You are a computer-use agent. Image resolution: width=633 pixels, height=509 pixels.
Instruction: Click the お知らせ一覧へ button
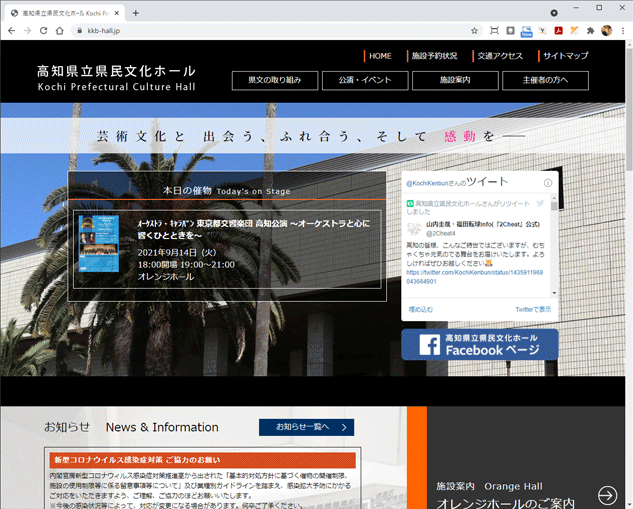pos(307,427)
